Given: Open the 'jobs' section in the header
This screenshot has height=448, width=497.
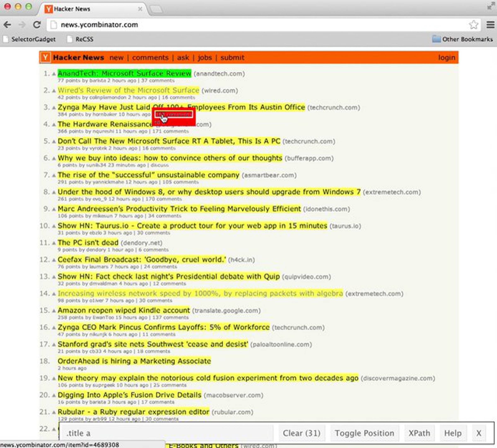Looking at the screenshot, I should click(205, 58).
